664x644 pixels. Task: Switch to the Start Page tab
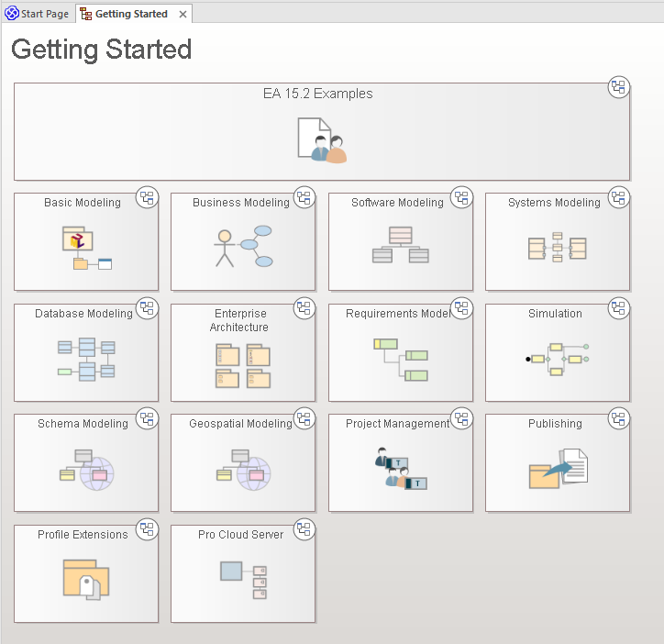point(37,14)
